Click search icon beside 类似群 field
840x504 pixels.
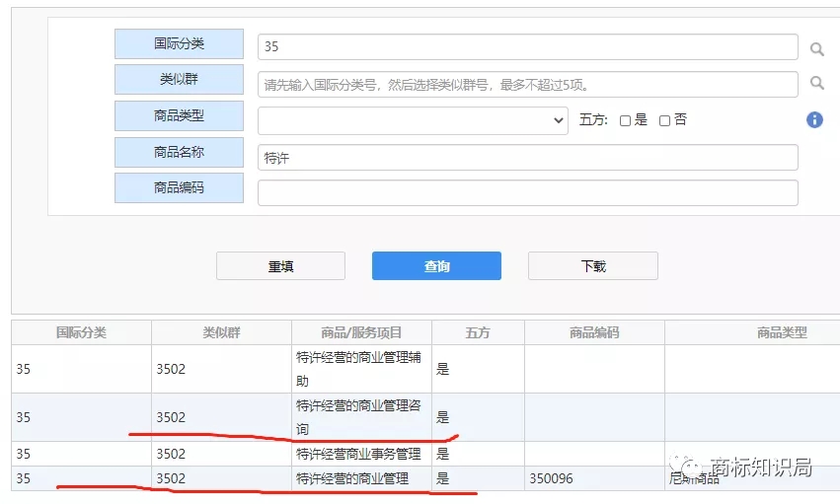click(x=816, y=84)
